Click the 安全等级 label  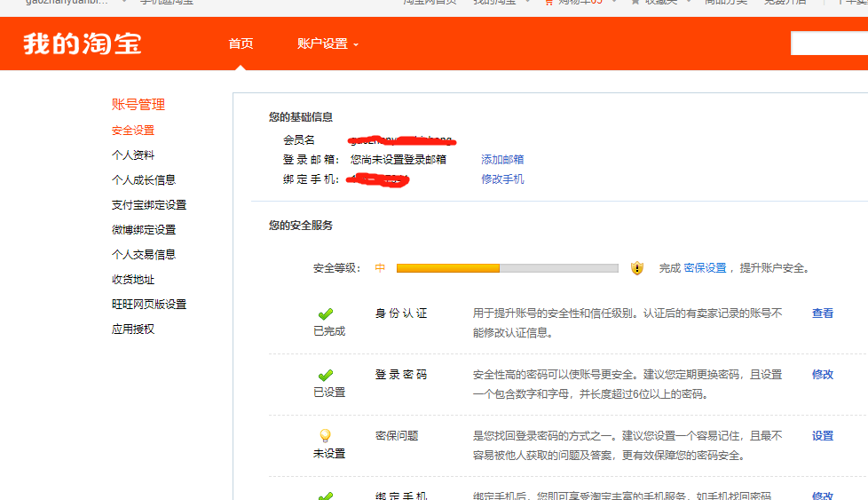pos(336,268)
